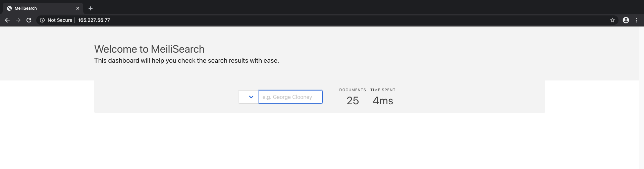Image resolution: width=644 pixels, height=169 pixels.
Task: Click the "Not Secure" warning label
Action: pos(60,20)
